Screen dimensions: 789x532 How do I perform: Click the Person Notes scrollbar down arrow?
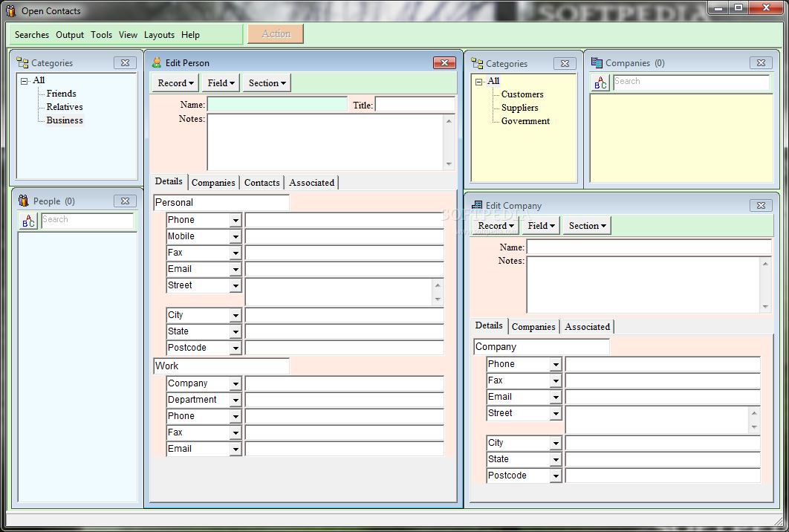pyautogui.click(x=449, y=164)
